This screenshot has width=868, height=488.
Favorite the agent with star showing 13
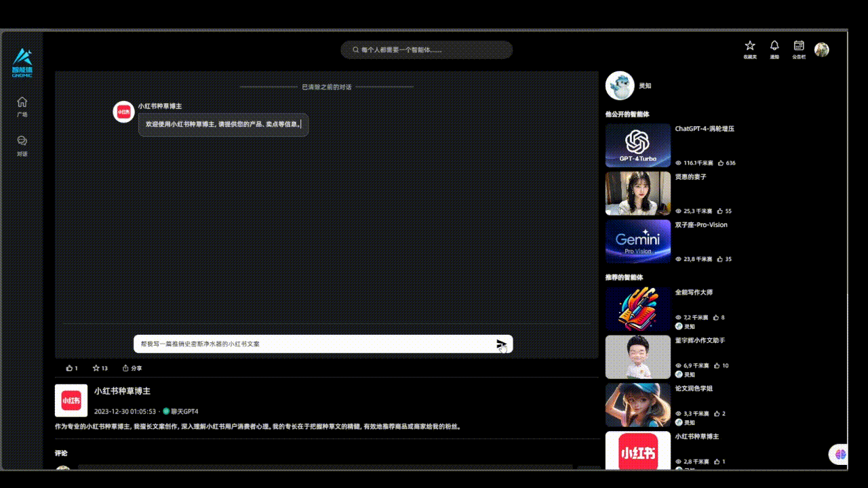(96, 368)
